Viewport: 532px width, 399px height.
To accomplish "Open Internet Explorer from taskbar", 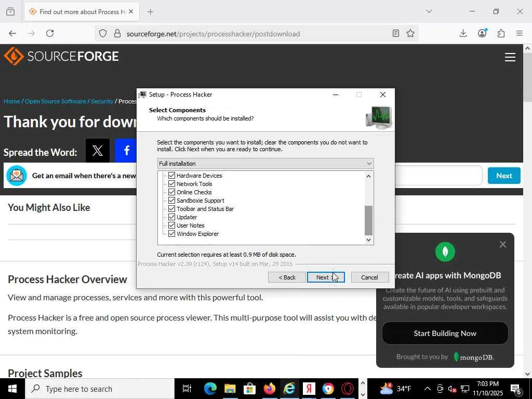I will pyautogui.click(x=289, y=389).
